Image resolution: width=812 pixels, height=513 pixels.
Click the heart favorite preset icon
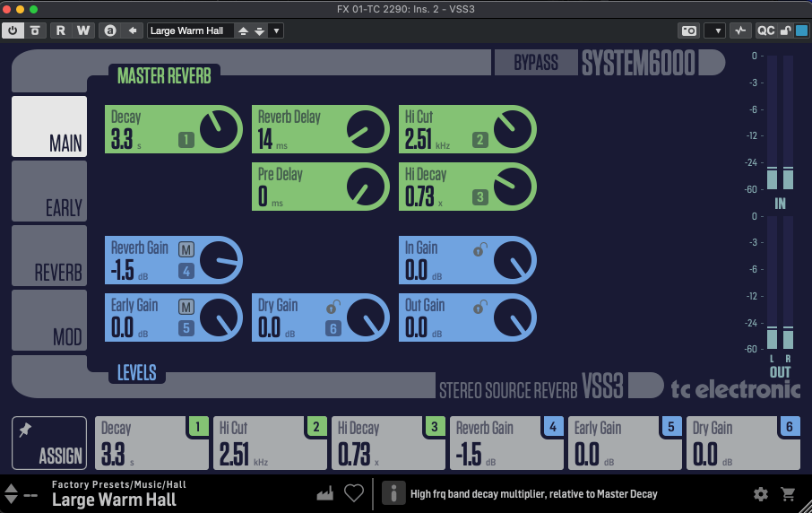tap(354, 493)
